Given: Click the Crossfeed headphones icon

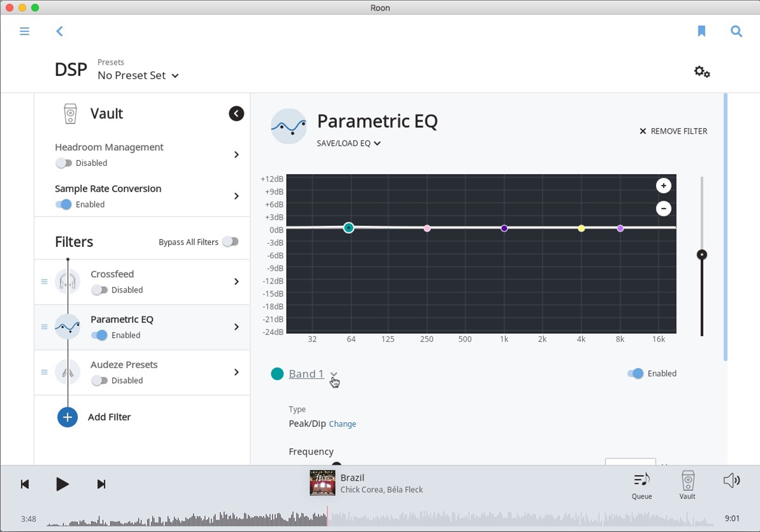Looking at the screenshot, I should (67, 281).
